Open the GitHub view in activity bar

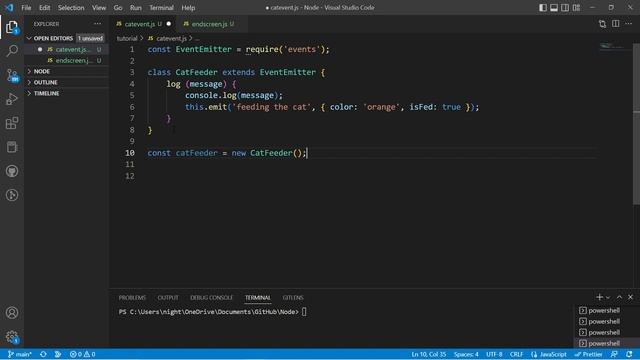(12, 171)
